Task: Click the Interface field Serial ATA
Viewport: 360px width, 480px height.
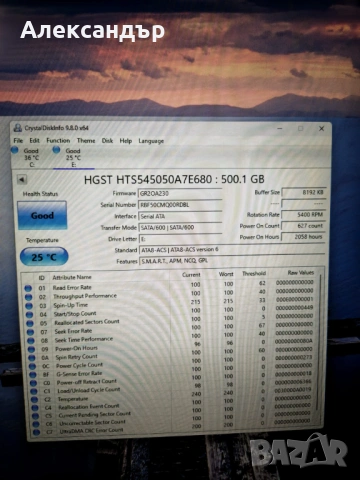Action: point(180,216)
